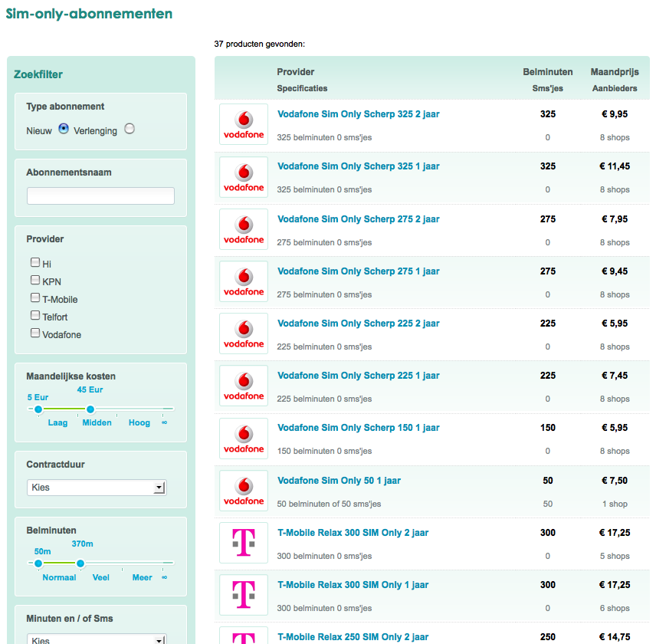
Task: Click Vodafone logo for Sim Only 50
Action: [x=244, y=491]
